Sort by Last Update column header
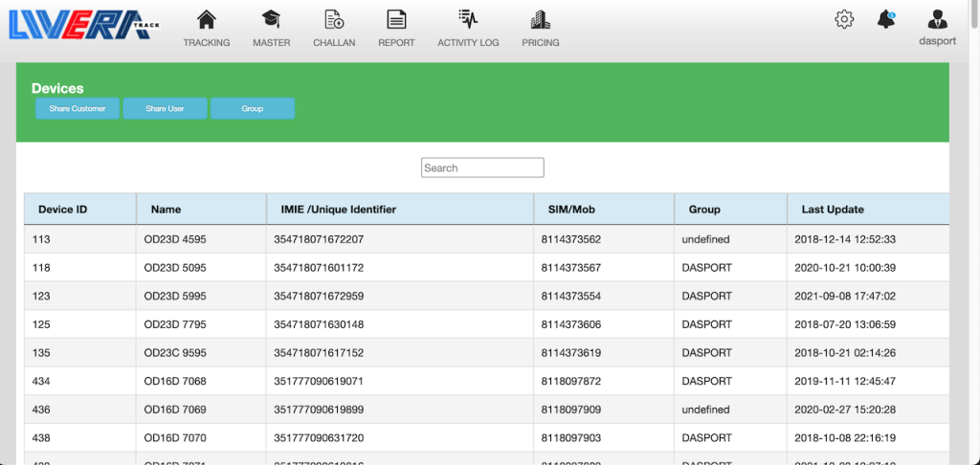The image size is (980, 465). click(x=833, y=210)
